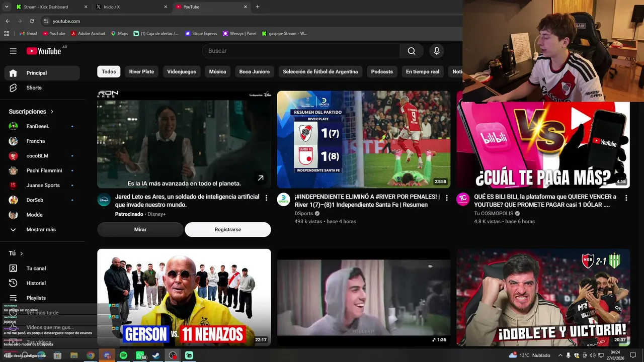Play the ¡Doblete y victoria! thumbnail
Screen dimensions: 644x362
pyautogui.click(x=543, y=297)
